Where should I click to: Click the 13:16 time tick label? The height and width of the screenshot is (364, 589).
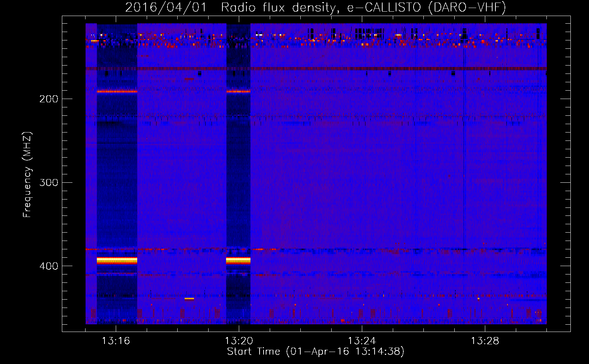tap(116, 341)
